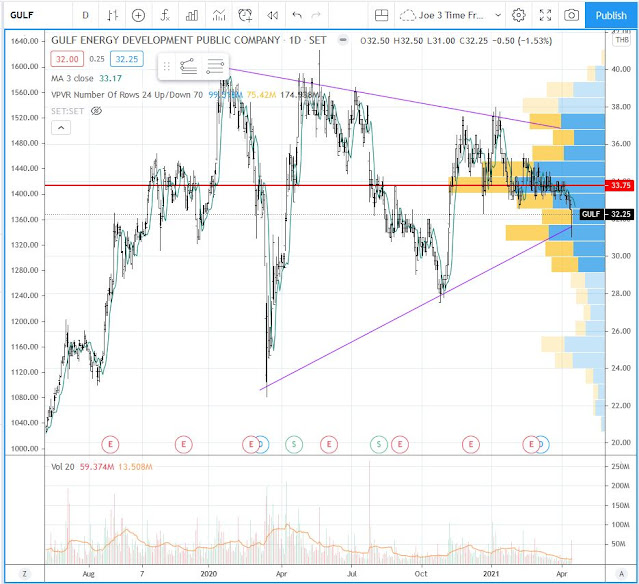Open the bar chart style selector
Image resolution: width=639 pixels, height=584 pixels.
tap(112, 15)
